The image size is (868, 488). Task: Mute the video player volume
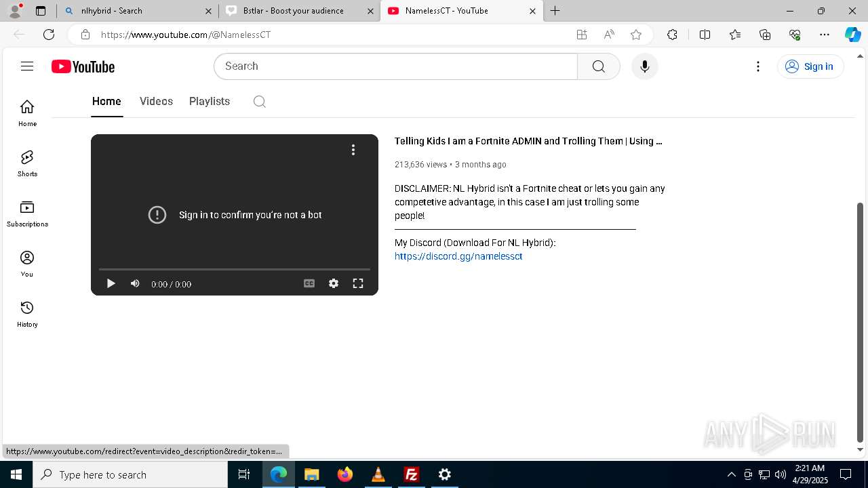pyautogui.click(x=135, y=283)
